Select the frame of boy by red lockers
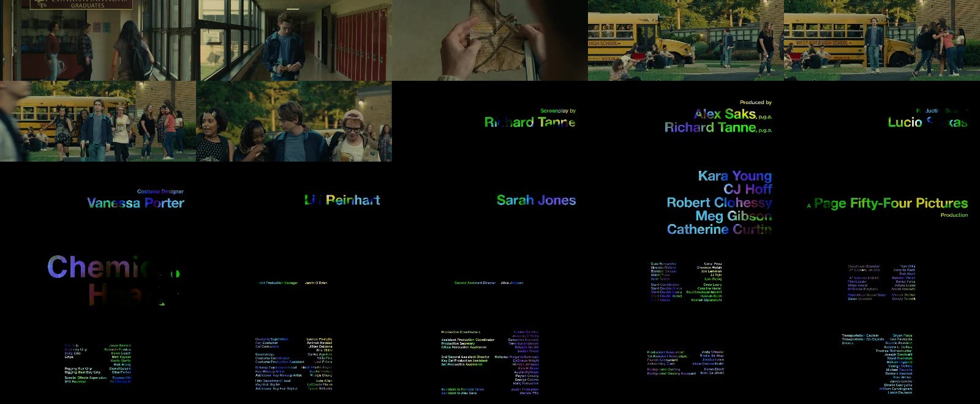Viewport: 980px width, 404px height. (x=294, y=40)
